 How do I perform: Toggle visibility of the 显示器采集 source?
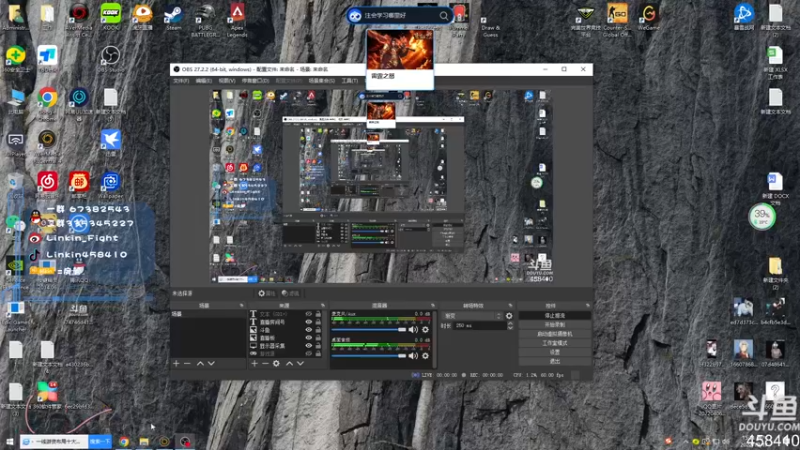pos(309,345)
